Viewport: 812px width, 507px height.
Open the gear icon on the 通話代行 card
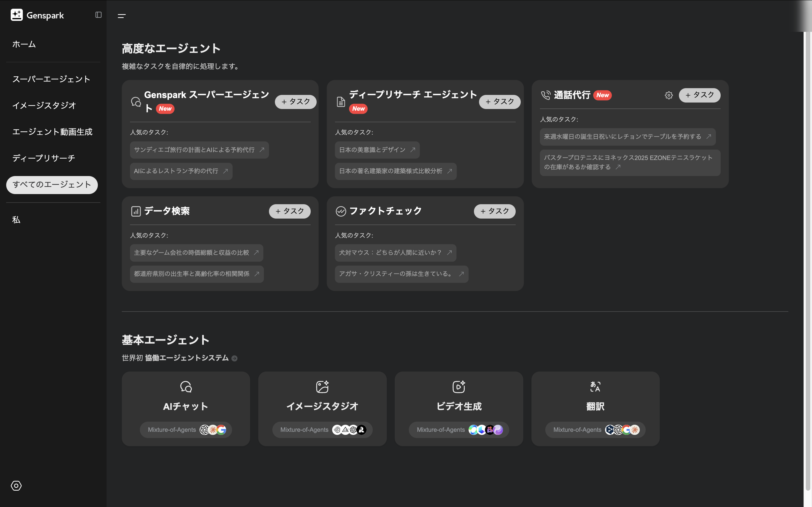pos(668,95)
